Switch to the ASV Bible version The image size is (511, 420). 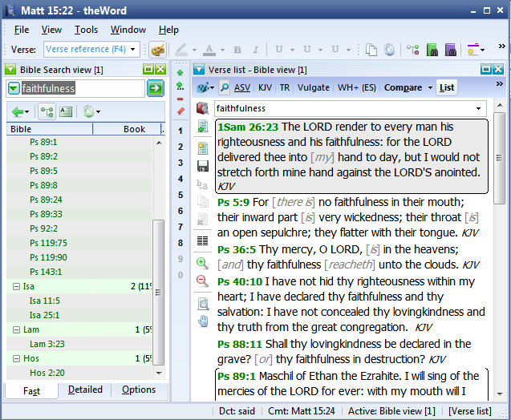(242, 87)
